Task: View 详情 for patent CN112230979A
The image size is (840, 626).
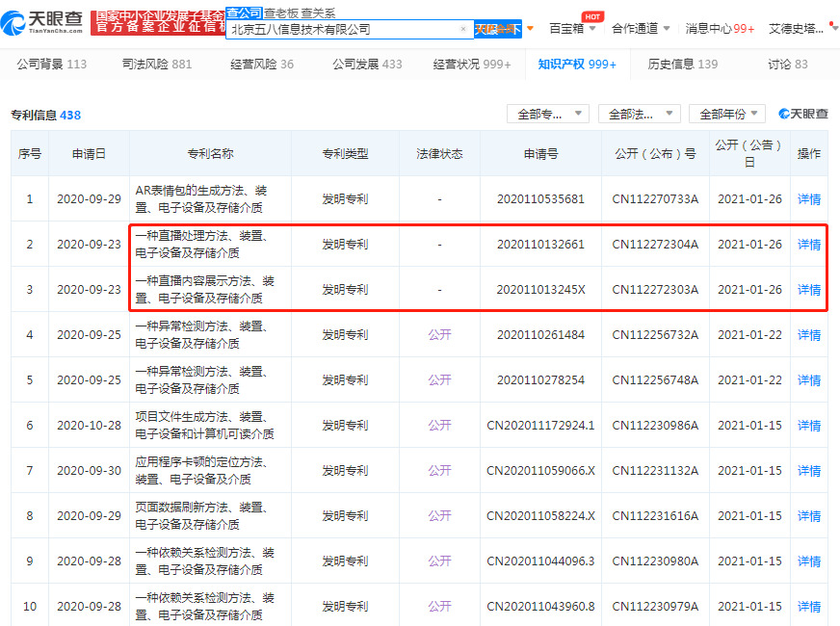Action: pyautogui.click(x=809, y=606)
